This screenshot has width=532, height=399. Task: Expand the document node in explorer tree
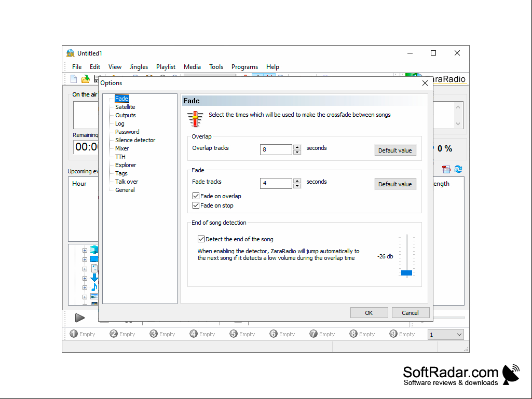85,269
